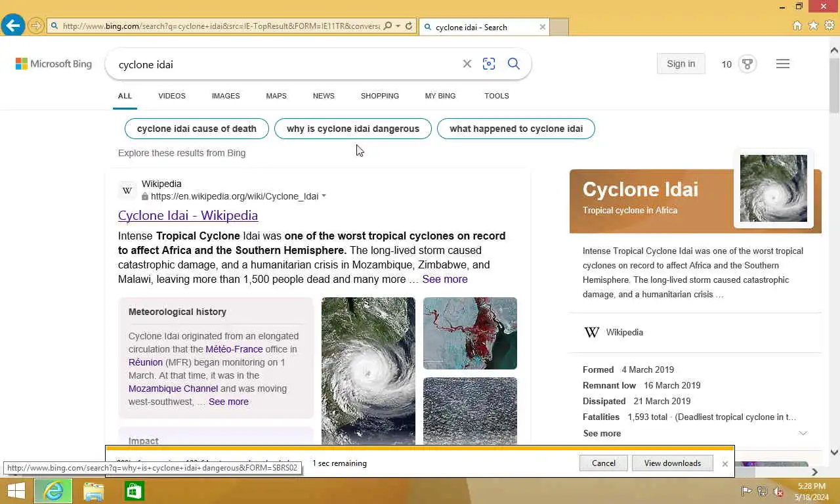Go back with the browser Back arrow
840x504 pixels.
(13, 26)
